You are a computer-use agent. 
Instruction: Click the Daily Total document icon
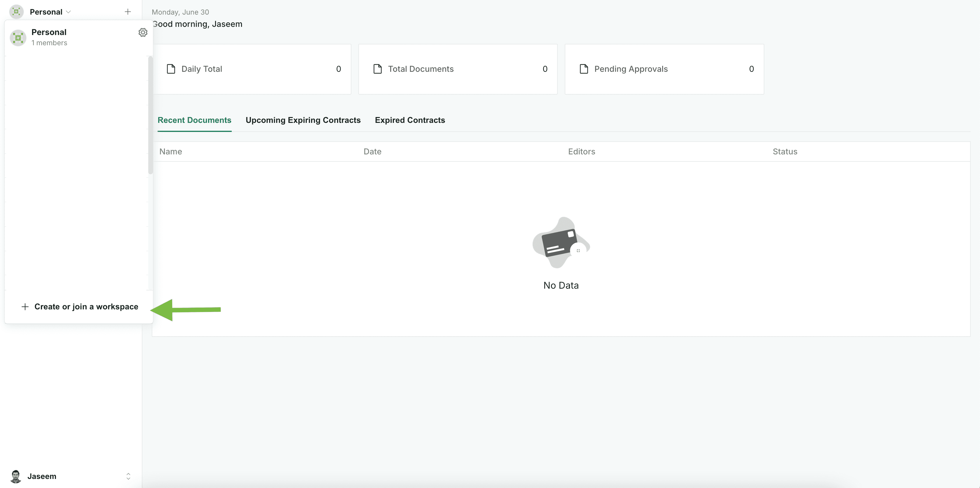(x=171, y=69)
